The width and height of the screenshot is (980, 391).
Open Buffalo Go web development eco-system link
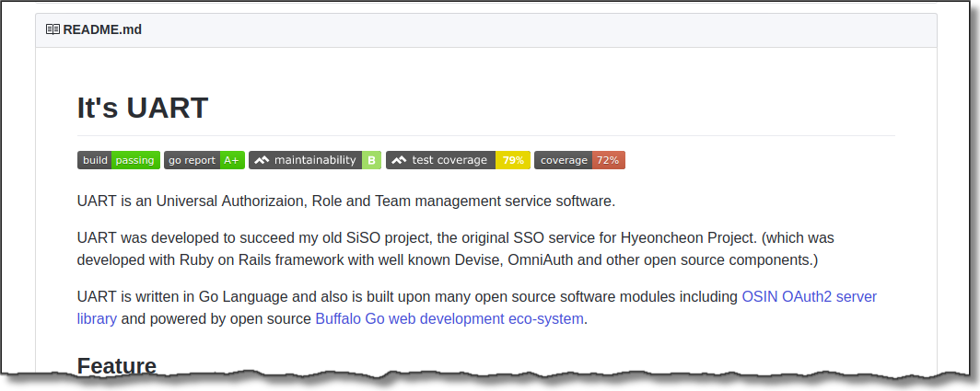[x=449, y=319]
